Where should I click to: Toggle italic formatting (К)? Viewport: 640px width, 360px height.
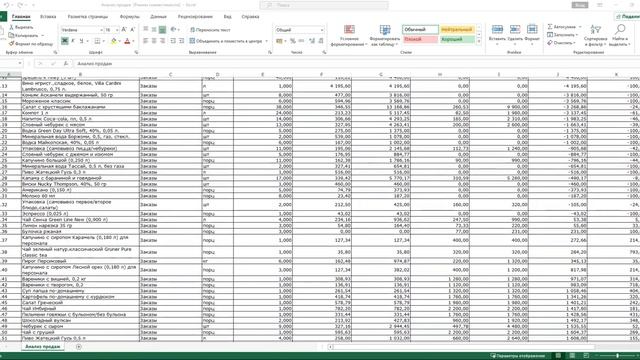pos(73,41)
